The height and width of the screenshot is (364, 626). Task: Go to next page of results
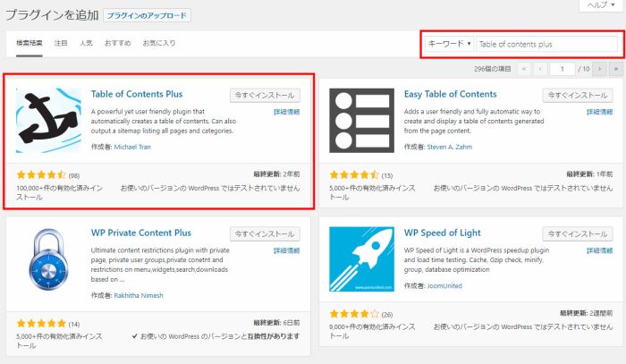tap(599, 69)
